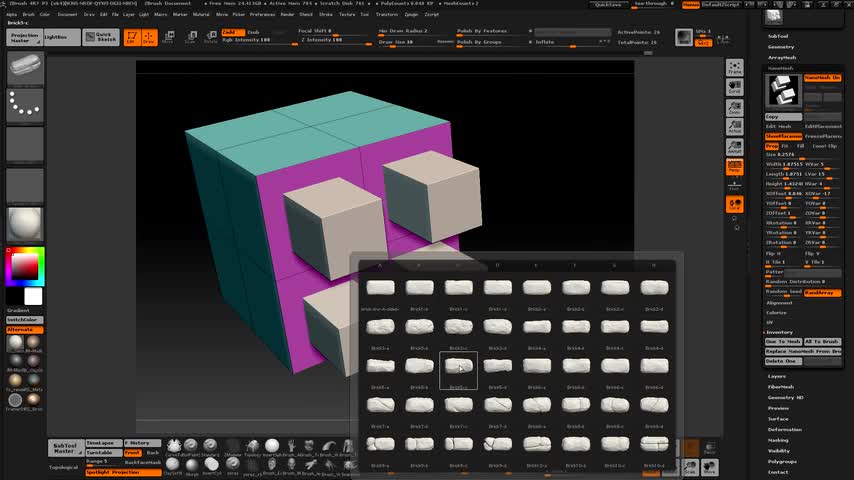Image resolution: width=854 pixels, height=480 pixels.
Task: Toggle the Persp perspective icon
Action: point(735,167)
